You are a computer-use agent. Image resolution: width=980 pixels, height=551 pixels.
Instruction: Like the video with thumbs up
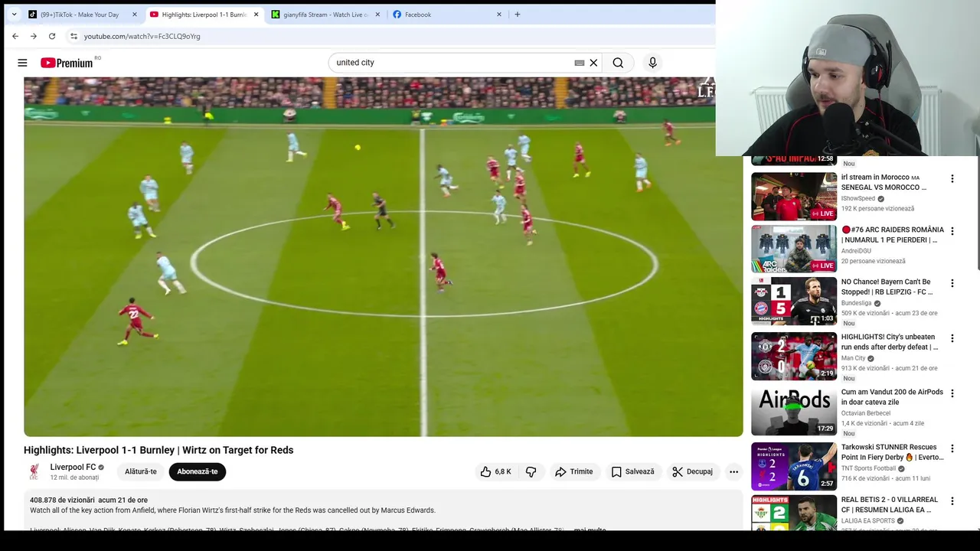(x=495, y=471)
